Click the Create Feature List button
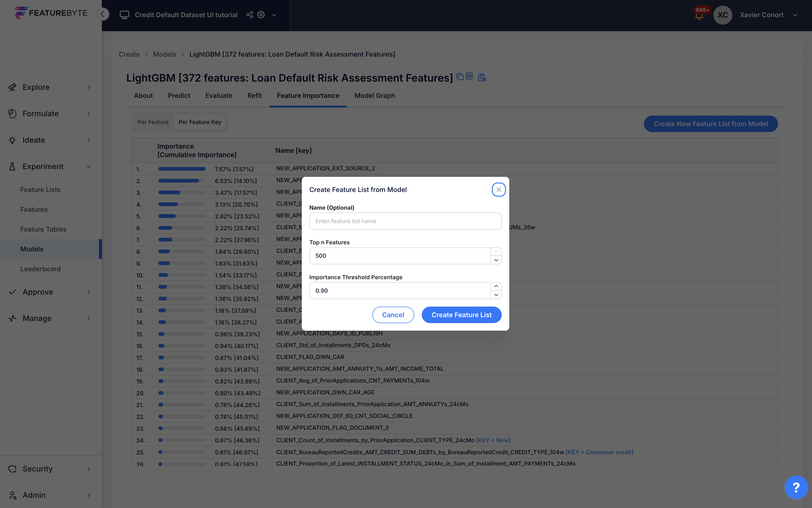Screen dimensions: 812x508 pyautogui.click(x=461, y=315)
